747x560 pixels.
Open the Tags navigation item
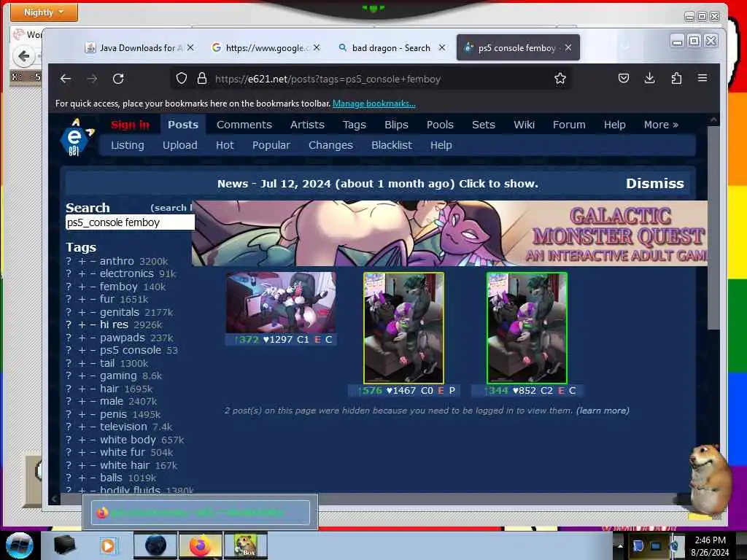coord(354,125)
